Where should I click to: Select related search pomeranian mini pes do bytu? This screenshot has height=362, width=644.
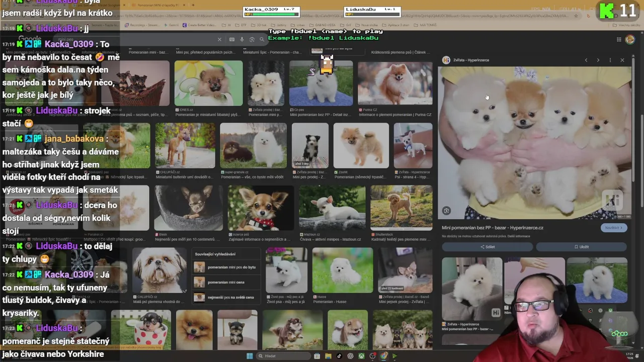click(x=227, y=267)
